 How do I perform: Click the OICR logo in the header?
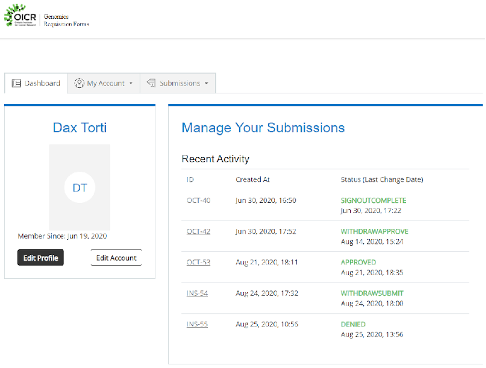tap(20, 15)
